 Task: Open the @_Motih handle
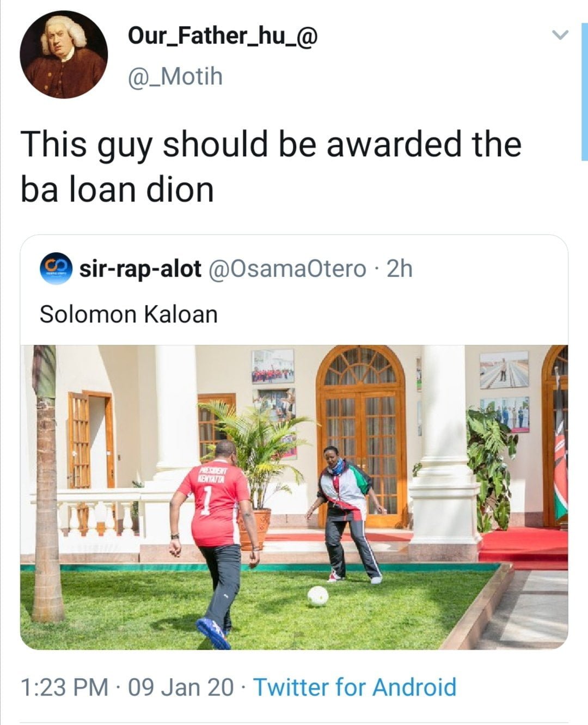pyautogui.click(x=175, y=77)
